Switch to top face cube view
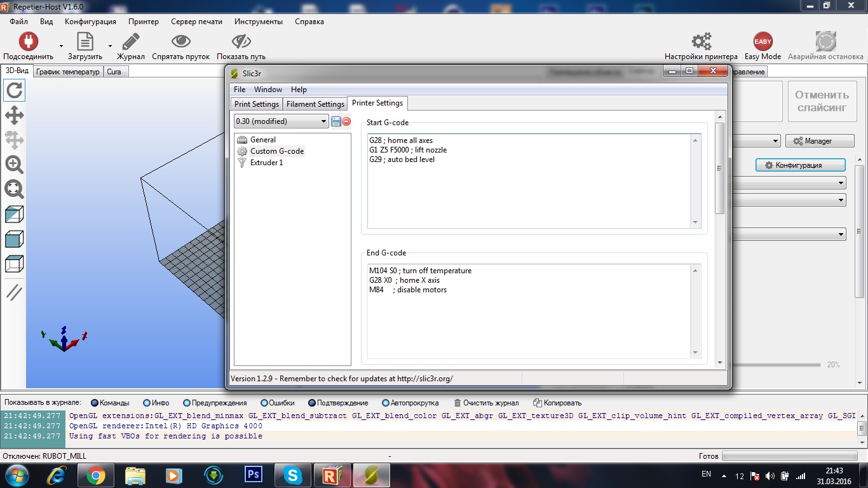Screen dimensions: 868x488 14,263
